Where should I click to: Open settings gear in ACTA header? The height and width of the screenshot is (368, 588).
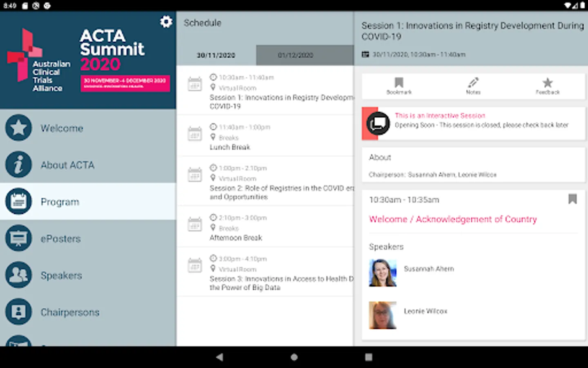coord(166,22)
